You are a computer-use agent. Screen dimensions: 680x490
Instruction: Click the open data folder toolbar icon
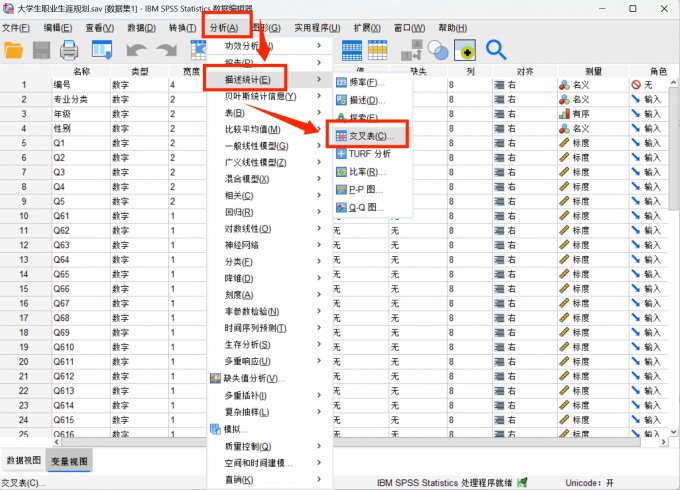pyautogui.click(x=13, y=50)
